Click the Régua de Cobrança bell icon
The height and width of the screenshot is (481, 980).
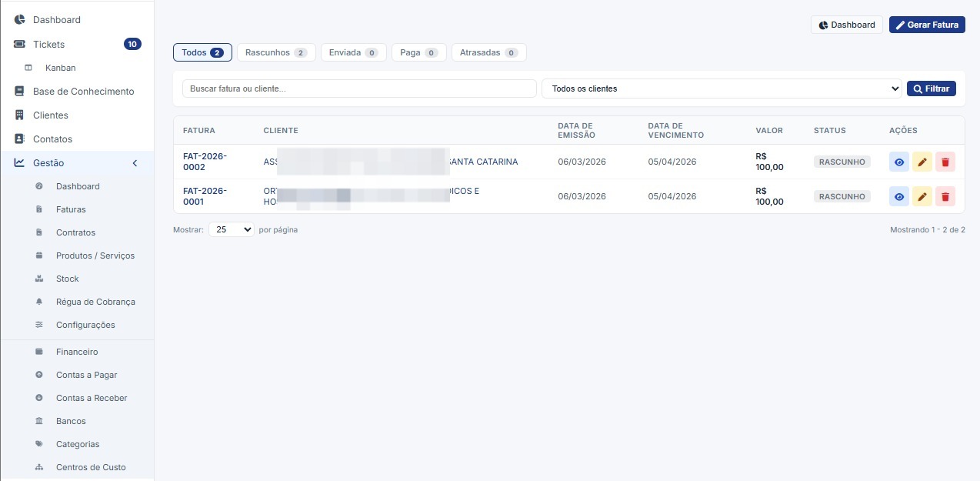coord(39,302)
